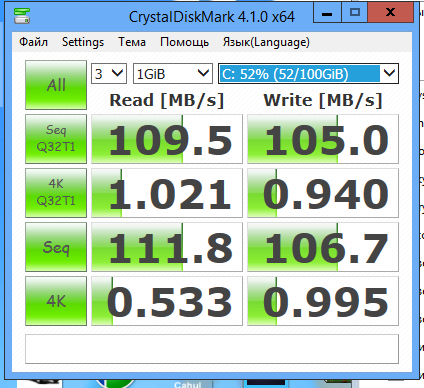Open the Тема menu
The width and height of the screenshot is (424, 388).
pos(132,42)
